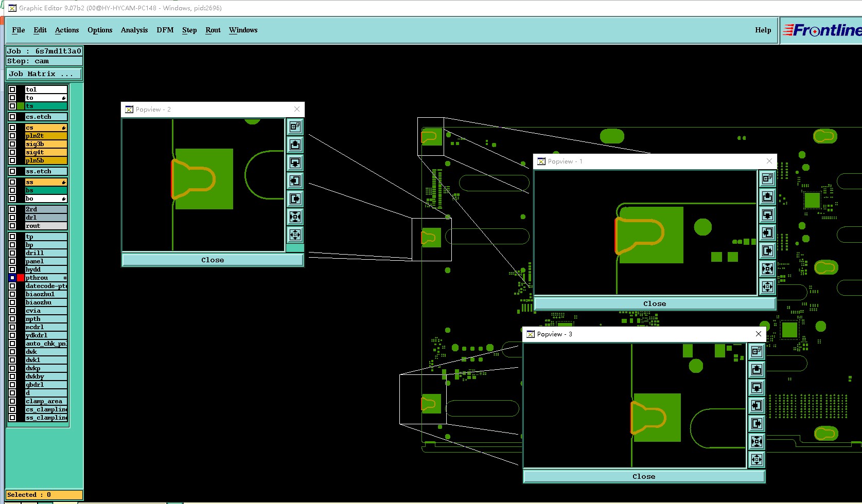The height and width of the screenshot is (504, 862).
Task: Toggle display checkbox for layer drl
Action: (12, 218)
